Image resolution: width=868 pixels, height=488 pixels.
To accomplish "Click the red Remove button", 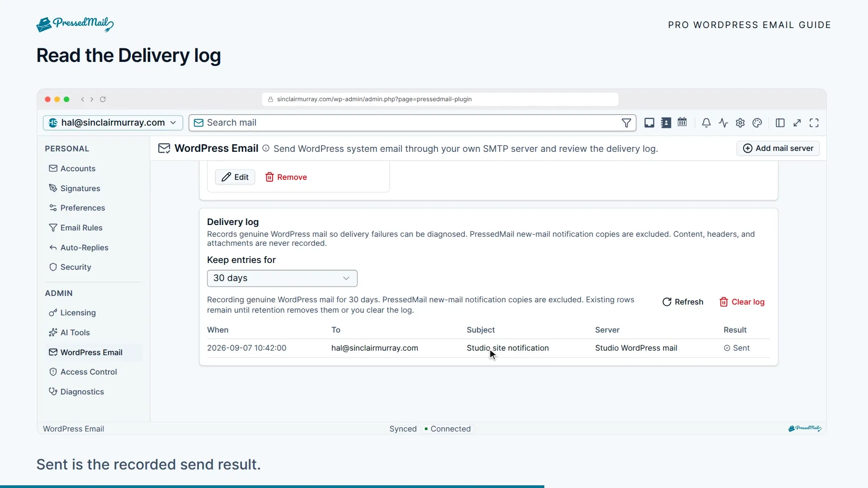I will click(286, 177).
